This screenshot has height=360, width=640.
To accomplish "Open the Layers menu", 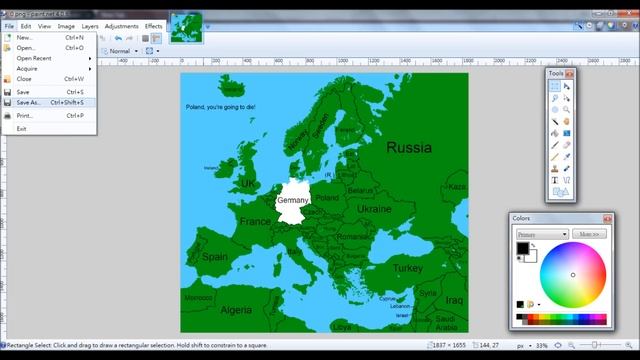I will point(90,26).
